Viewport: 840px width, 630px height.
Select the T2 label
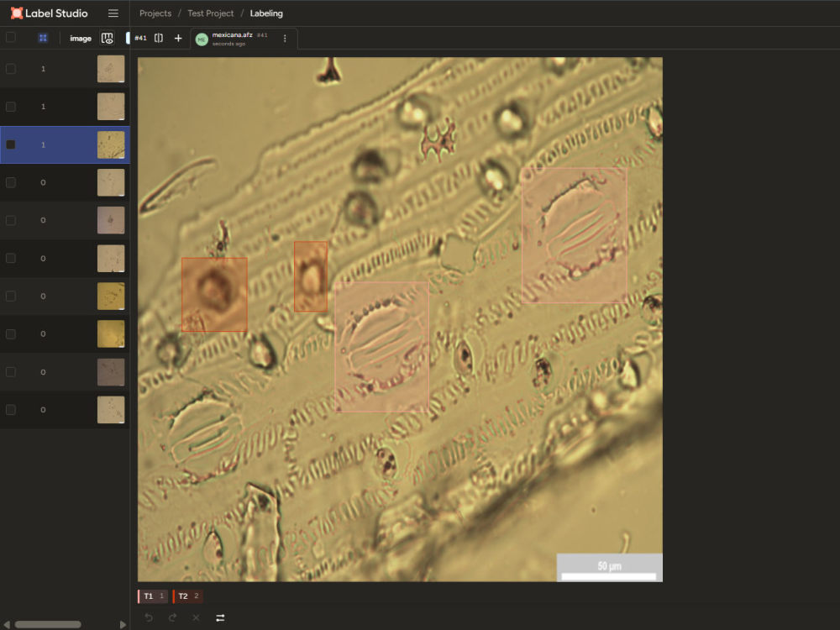[x=188, y=596]
